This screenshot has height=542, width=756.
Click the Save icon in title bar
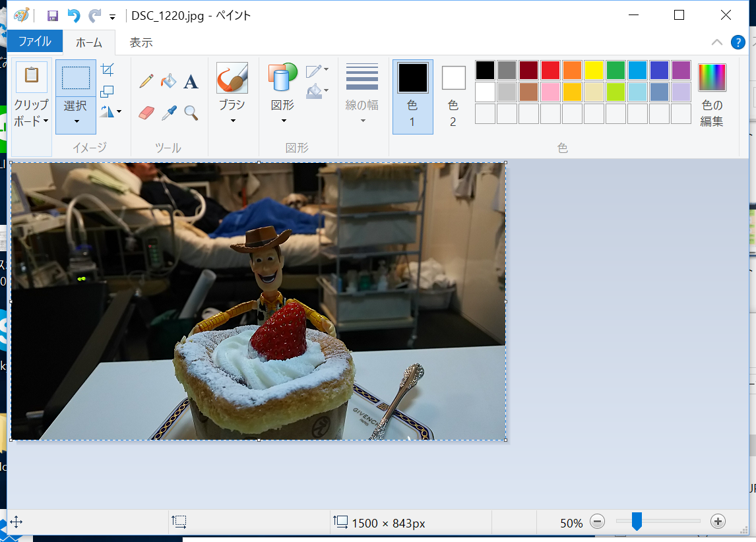pyautogui.click(x=53, y=15)
